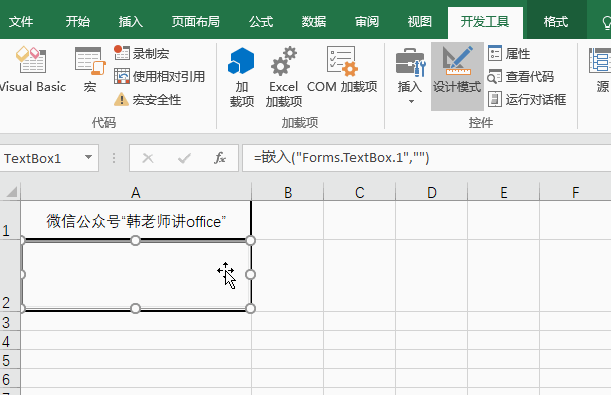
Task: Switch to the 页面布局 tab
Action: coord(196,21)
